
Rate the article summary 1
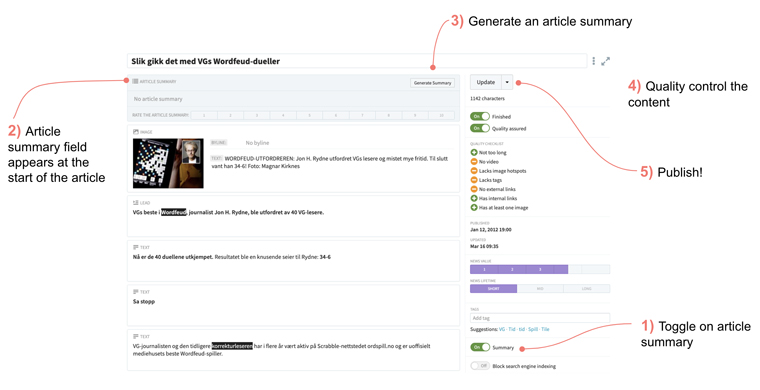pos(204,115)
